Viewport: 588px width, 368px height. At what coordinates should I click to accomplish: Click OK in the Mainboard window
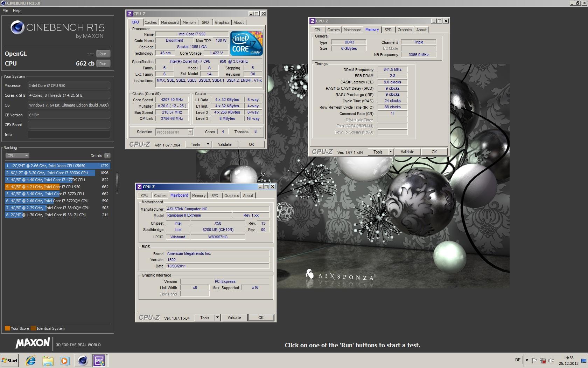[261, 318]
